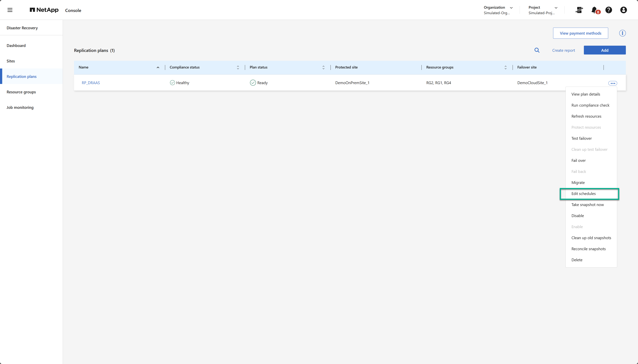Image resolution: width=638 pixels, height=364 pixels.
Task: Click View payment methods button
Action: tap(580, 33)
